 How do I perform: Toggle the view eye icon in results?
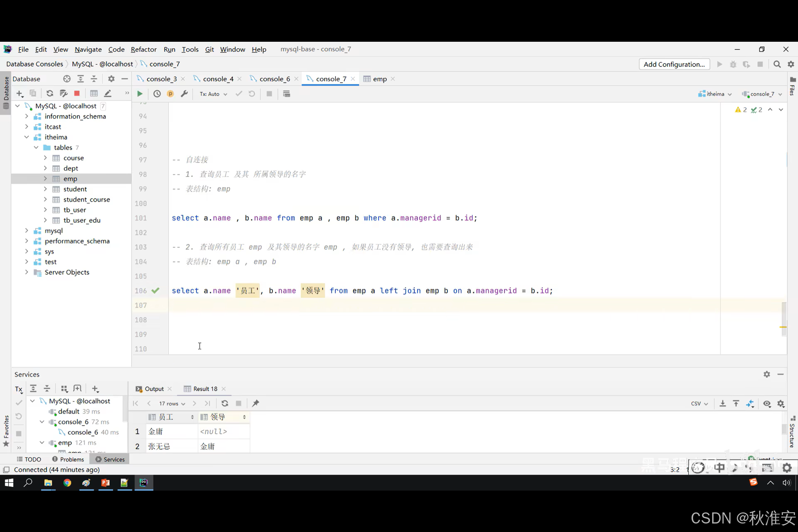(767, 403)
